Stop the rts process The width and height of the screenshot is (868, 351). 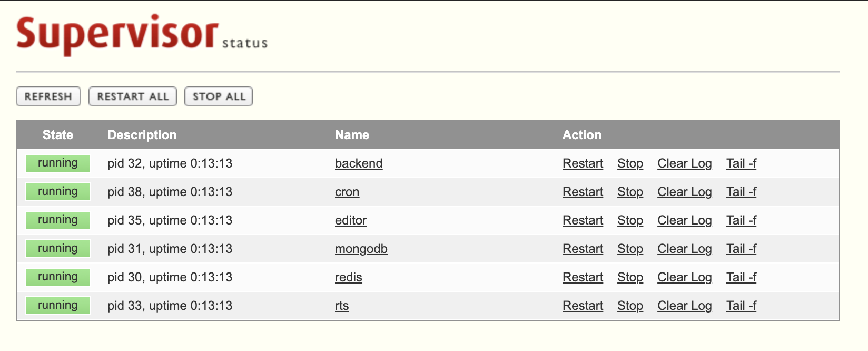630,305
